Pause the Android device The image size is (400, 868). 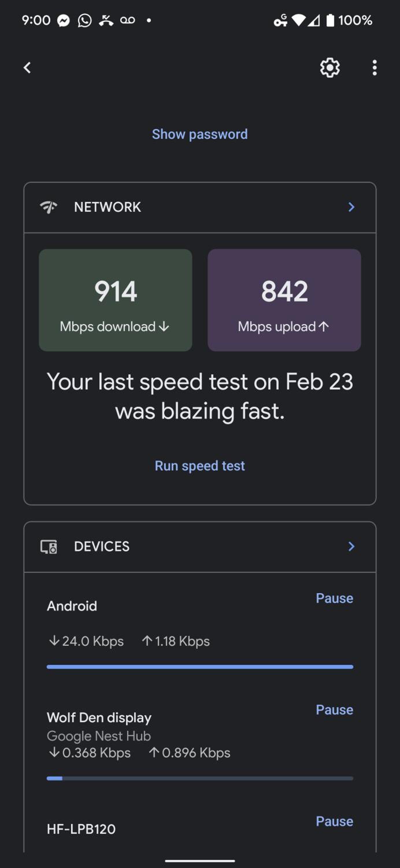(334, 598)
